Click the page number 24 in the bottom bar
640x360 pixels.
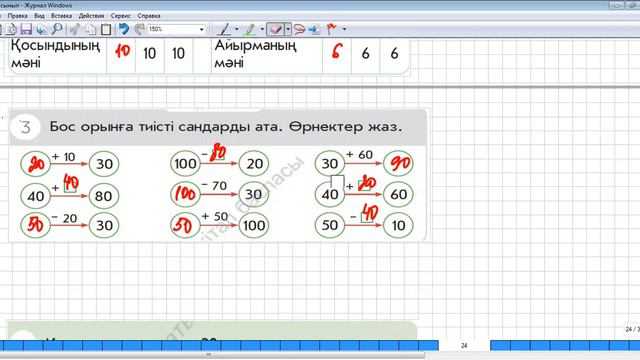464,345
